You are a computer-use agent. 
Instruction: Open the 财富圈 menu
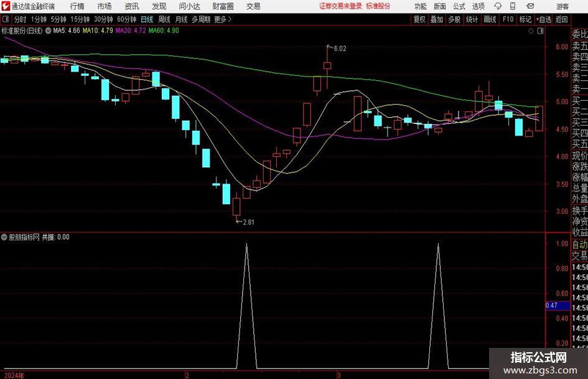[223, 6]
